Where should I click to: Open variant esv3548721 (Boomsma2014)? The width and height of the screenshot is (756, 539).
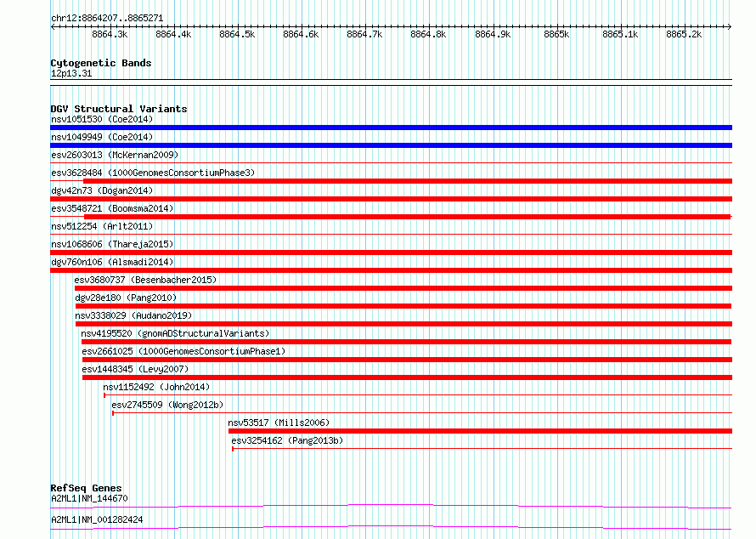(x=112, y=208)
